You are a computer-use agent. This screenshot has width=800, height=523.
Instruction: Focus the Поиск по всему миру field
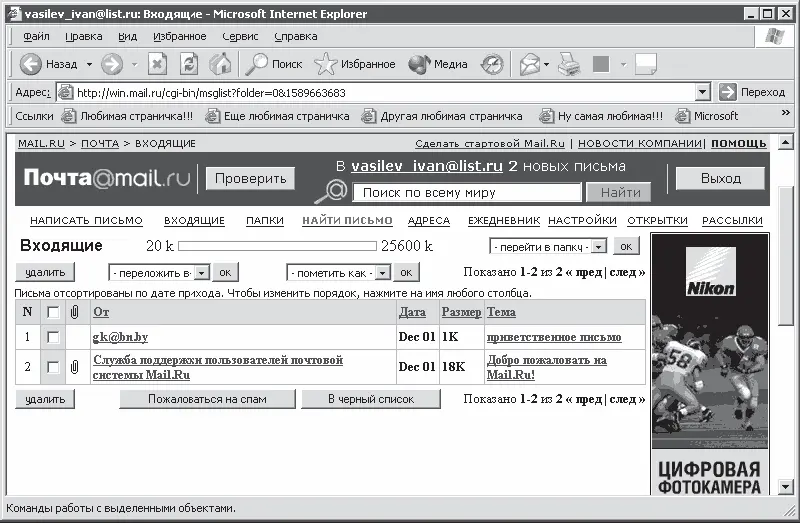click(x=466, y=192)
